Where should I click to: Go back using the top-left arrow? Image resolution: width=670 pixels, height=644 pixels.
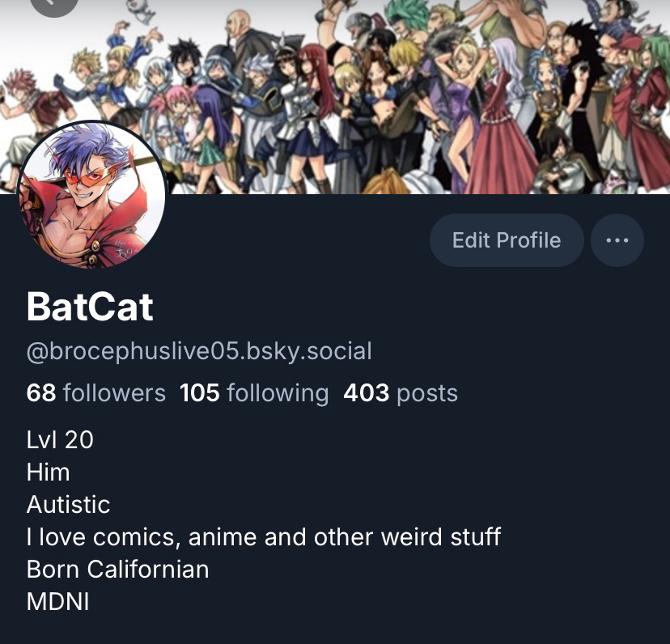pos(54,4)
